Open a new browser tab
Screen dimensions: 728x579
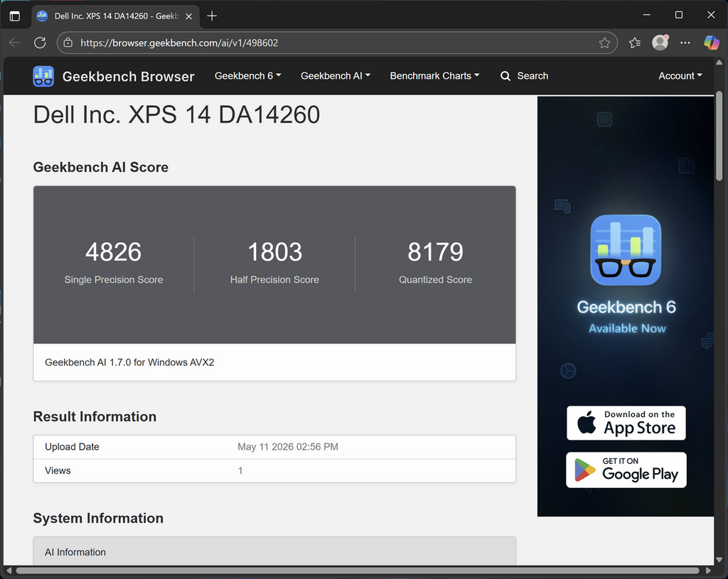click(x=212, y=16)
